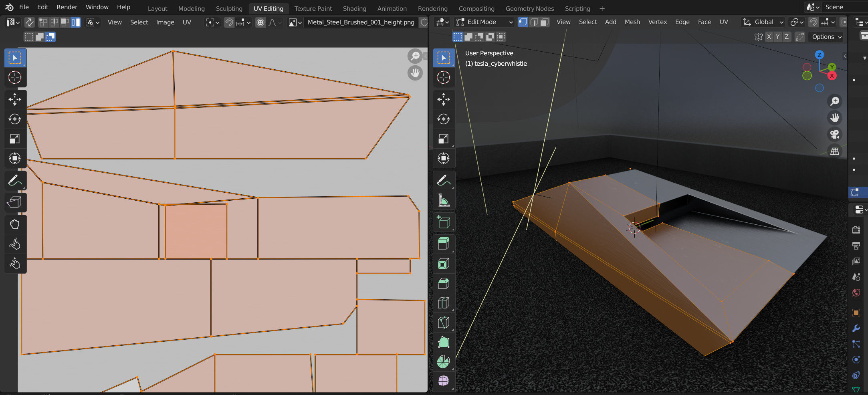Select the Rip Region tool in UV editor
The image size is (868, 395).
[15, 202]
